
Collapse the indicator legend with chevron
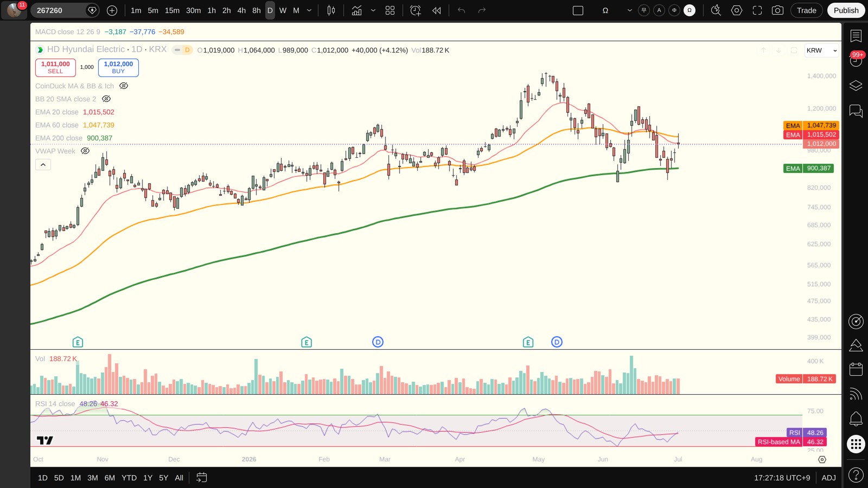click(43, 164)
